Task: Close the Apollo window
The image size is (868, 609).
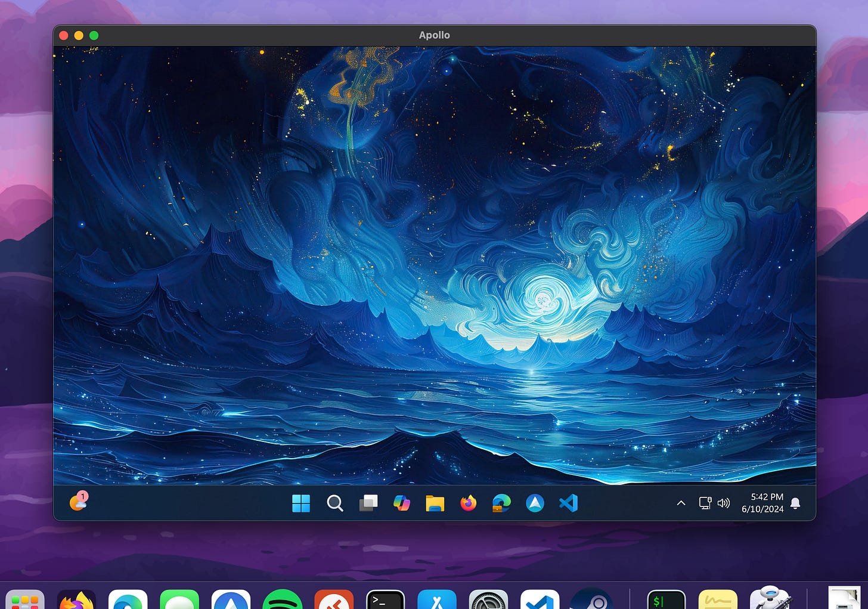Action: pyautogui.click(x=64, y=35)
